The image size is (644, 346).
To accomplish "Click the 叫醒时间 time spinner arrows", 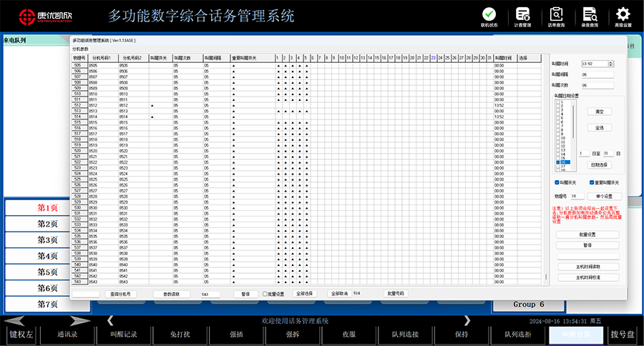I will [611, 64].
